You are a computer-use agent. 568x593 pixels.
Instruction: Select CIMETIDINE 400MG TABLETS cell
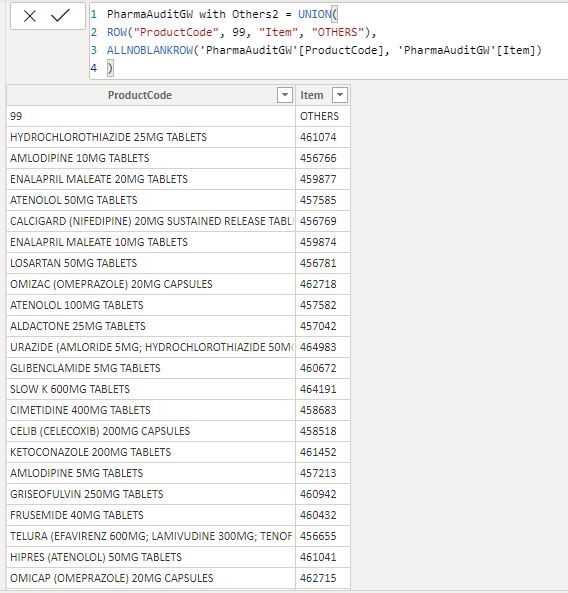(x=151, y=410)
